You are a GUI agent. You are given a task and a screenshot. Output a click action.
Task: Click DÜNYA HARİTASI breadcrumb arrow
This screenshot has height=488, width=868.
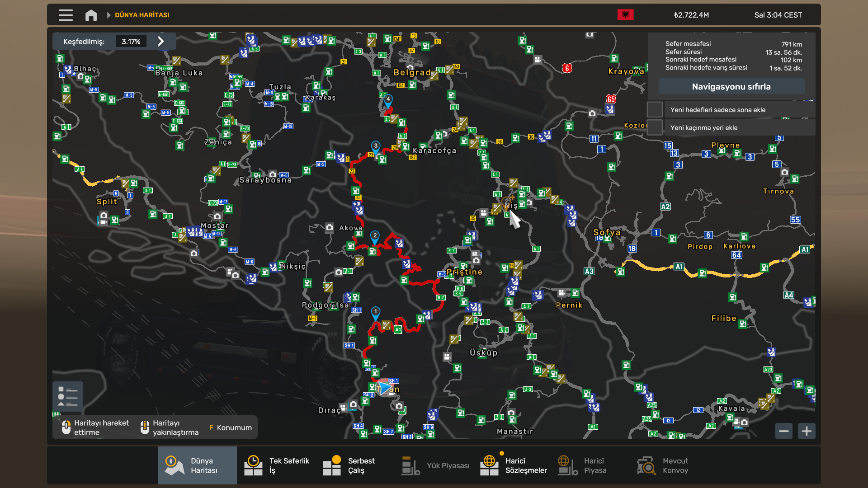pyautogui.click(x=108, y=15)
